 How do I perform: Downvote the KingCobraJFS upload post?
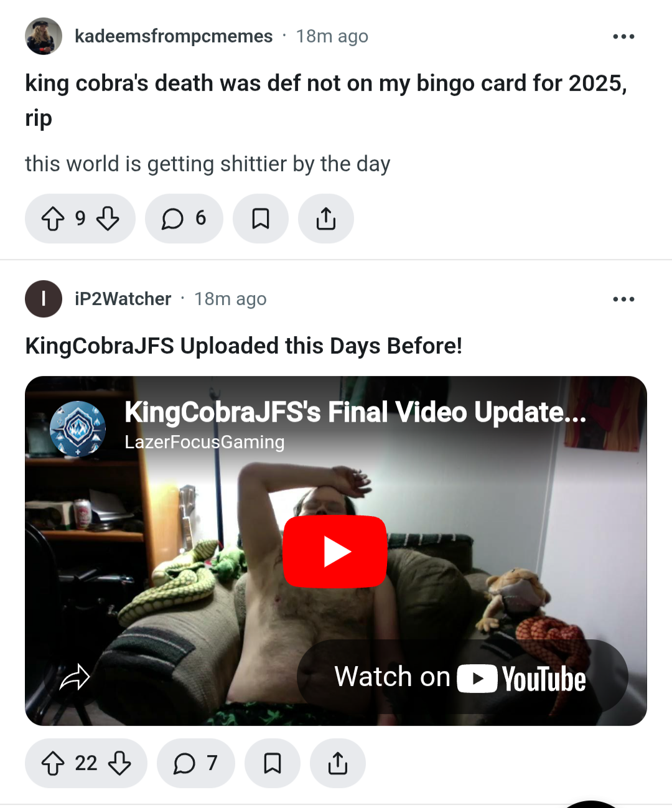[119, 763]
